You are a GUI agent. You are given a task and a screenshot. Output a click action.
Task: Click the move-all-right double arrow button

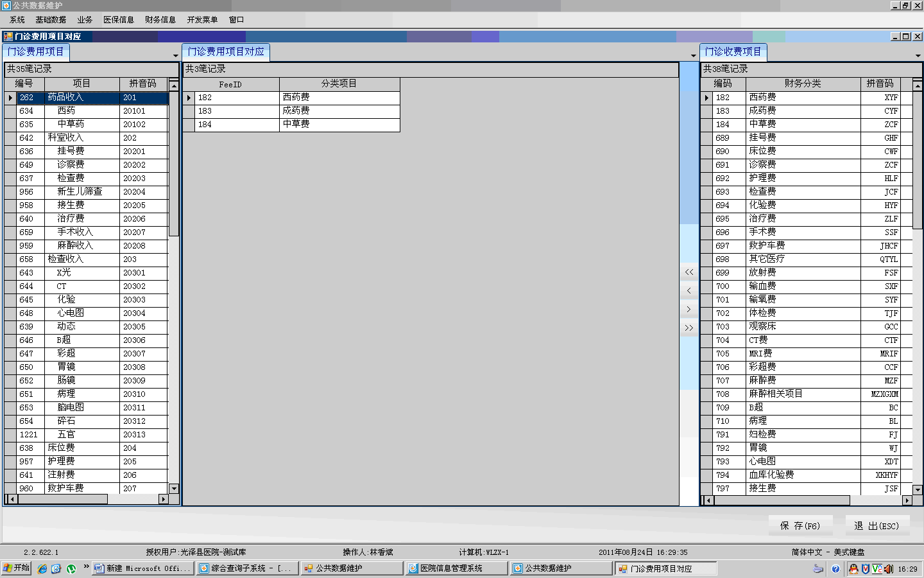(689, 328)
